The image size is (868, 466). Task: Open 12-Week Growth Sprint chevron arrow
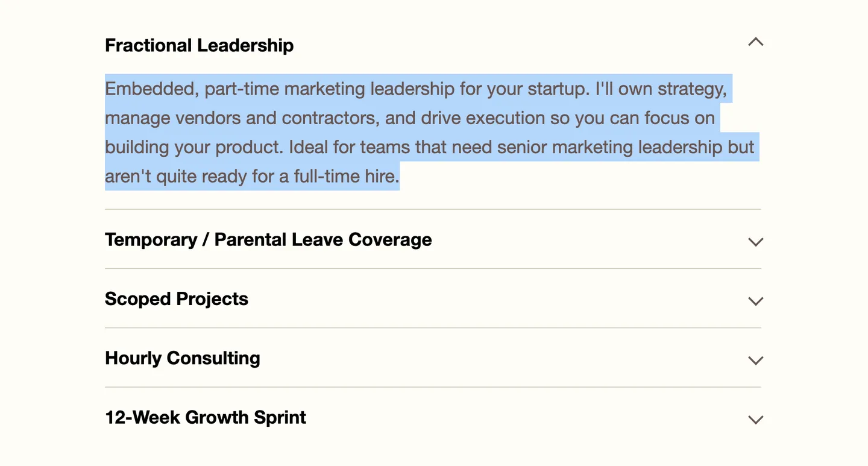pos(755,420)
